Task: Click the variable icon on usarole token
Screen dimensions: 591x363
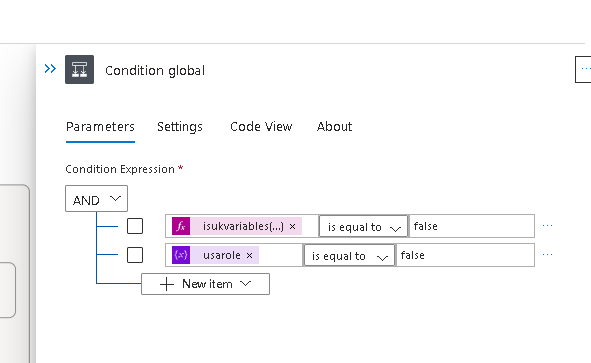Action: pyautogui.click(x=181, y=255)
